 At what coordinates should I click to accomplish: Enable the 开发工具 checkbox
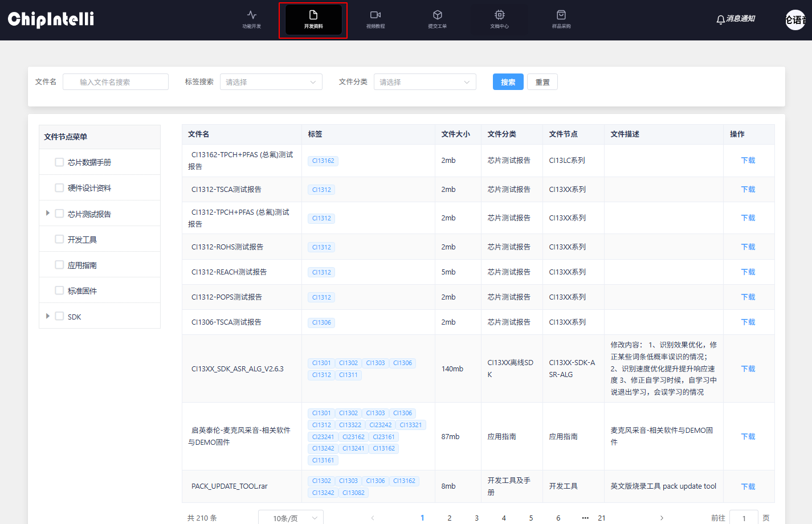(59, 239)
